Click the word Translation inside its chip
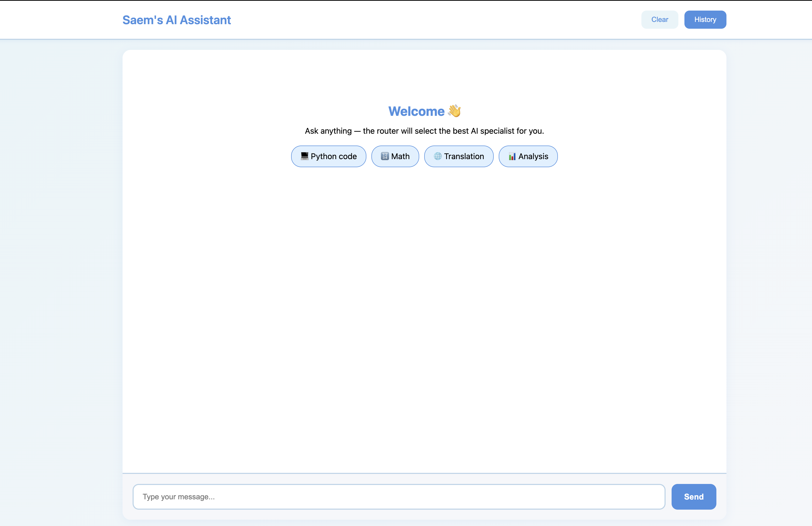The width and height of the screenshot is (812, 526). click(x=464, y=156)
